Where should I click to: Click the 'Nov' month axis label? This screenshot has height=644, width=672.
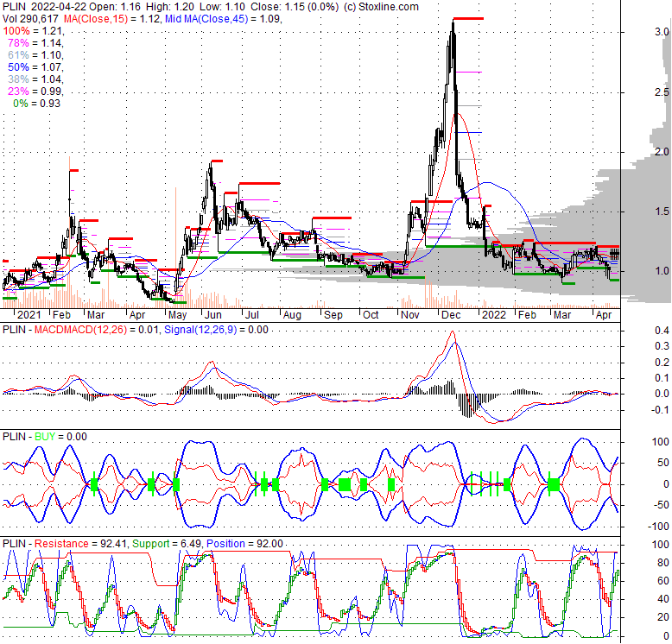(x=410, y=315)
